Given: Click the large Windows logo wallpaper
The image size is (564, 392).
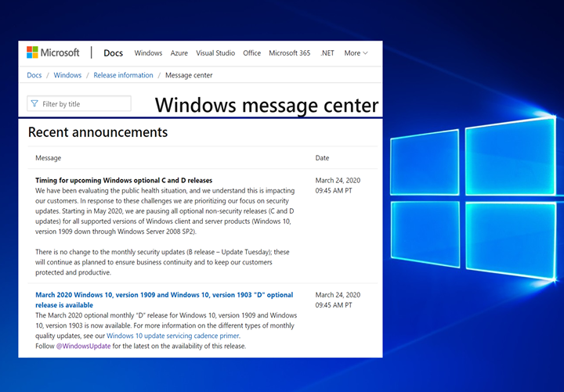Looking at the screenshot, I should [473, 198].
